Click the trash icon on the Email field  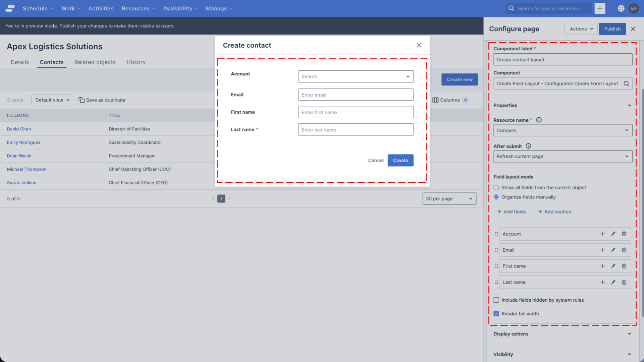[624, 250]
